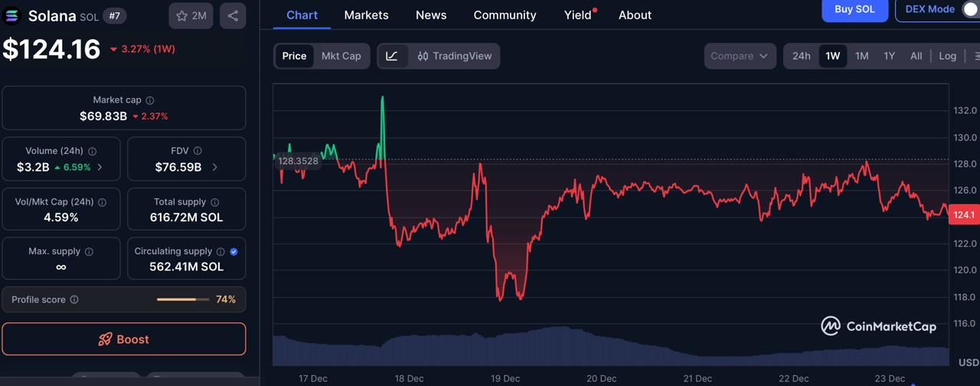Click the Market cap info icon

[x=150, y=100]
